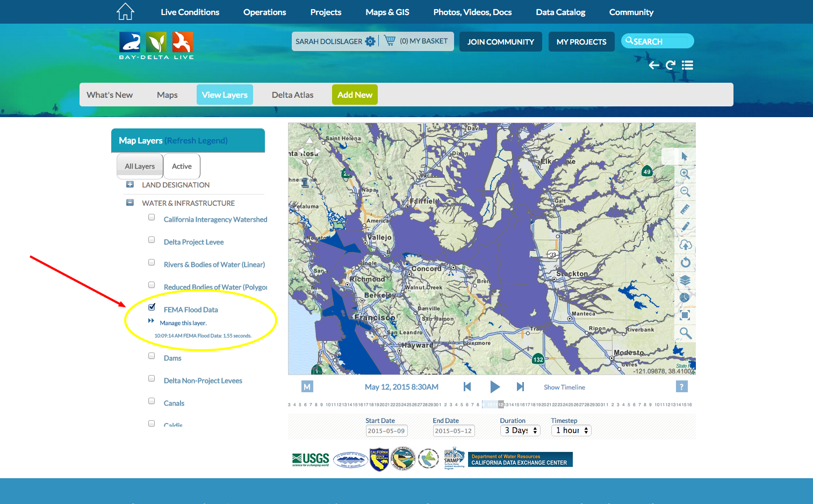This screenshot has height=504, width=813.
Task: Open the Timestep dropdown
Action: click(571, 430)
